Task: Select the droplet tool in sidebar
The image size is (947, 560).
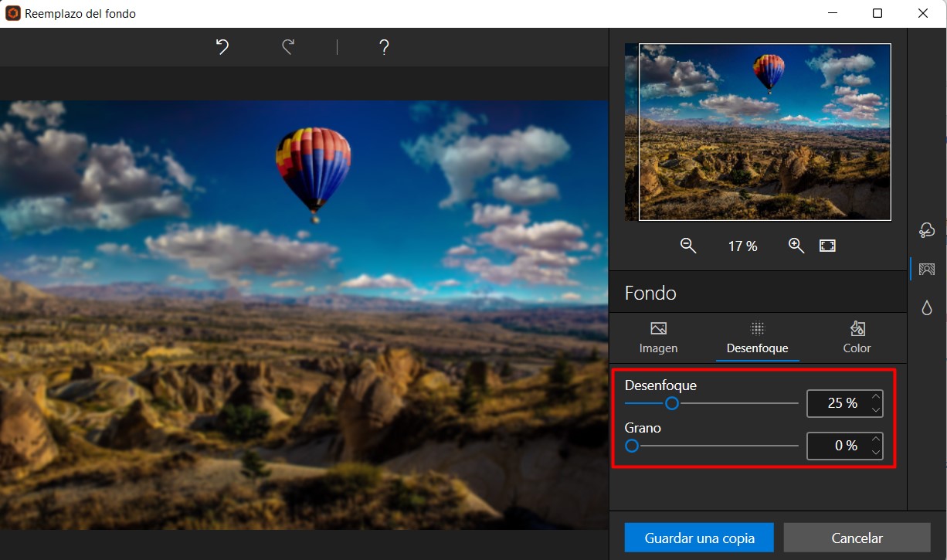Action: tap(927, 307)
